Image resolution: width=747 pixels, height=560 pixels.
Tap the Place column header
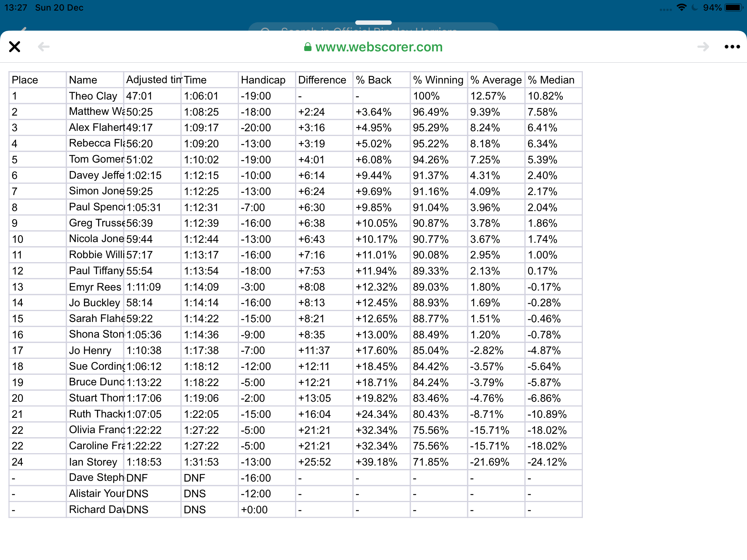tap(25, 80)
